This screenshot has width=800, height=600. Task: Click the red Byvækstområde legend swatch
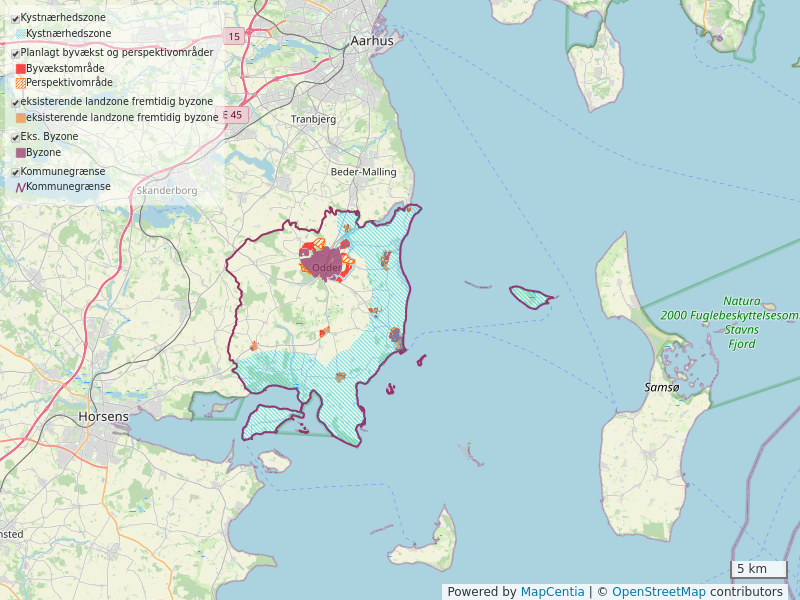tap(20, 68)
